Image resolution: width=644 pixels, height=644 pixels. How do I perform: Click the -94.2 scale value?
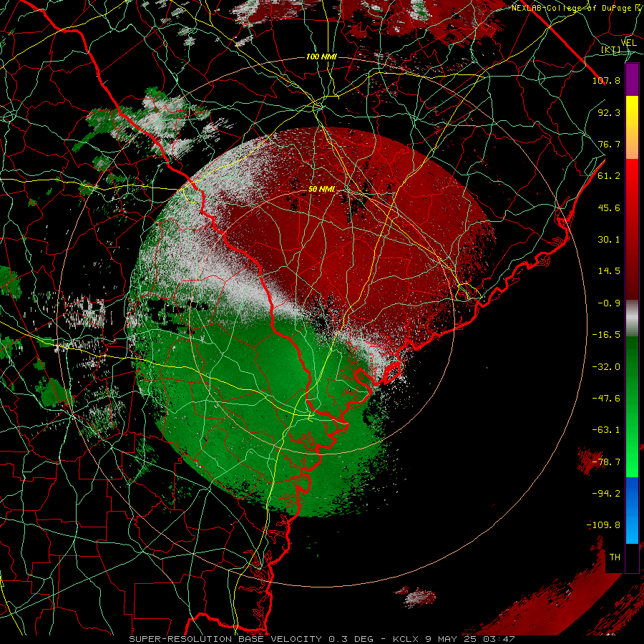606,494
